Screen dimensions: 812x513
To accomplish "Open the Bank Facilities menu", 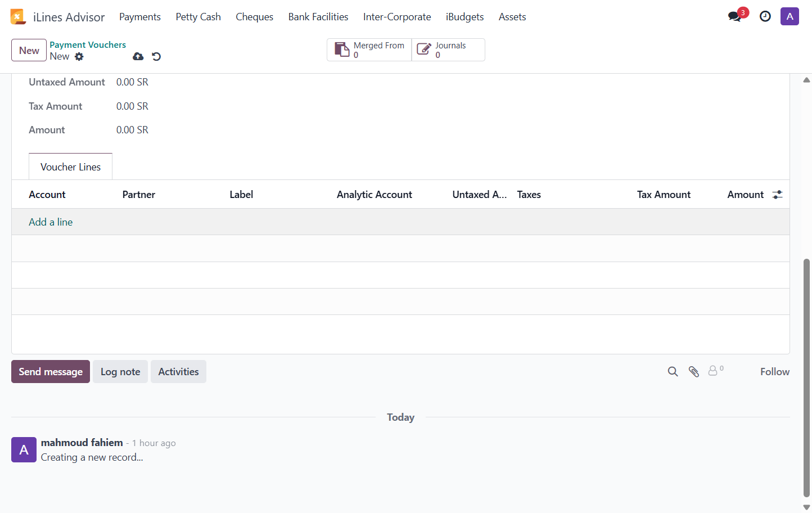I will click(318, 17).
